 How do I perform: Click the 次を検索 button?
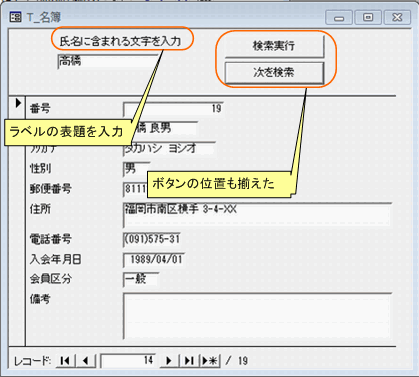tap(274, 72)
